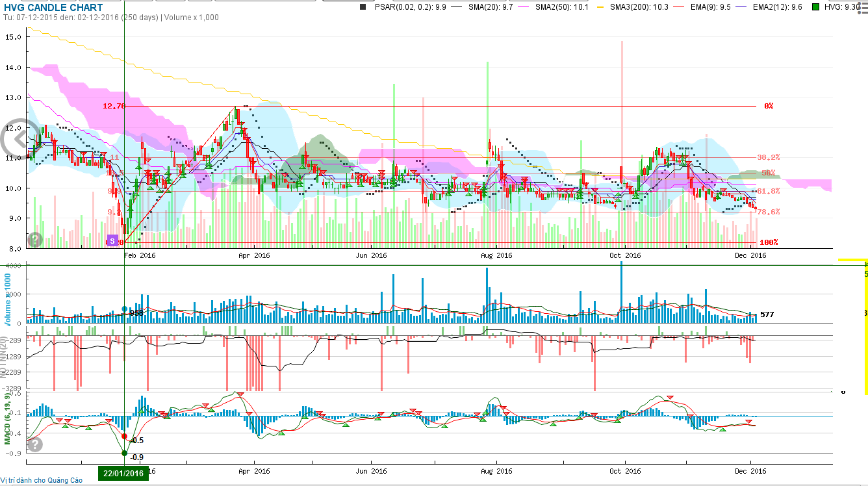Click the green HVG legend square

(815, 6)
